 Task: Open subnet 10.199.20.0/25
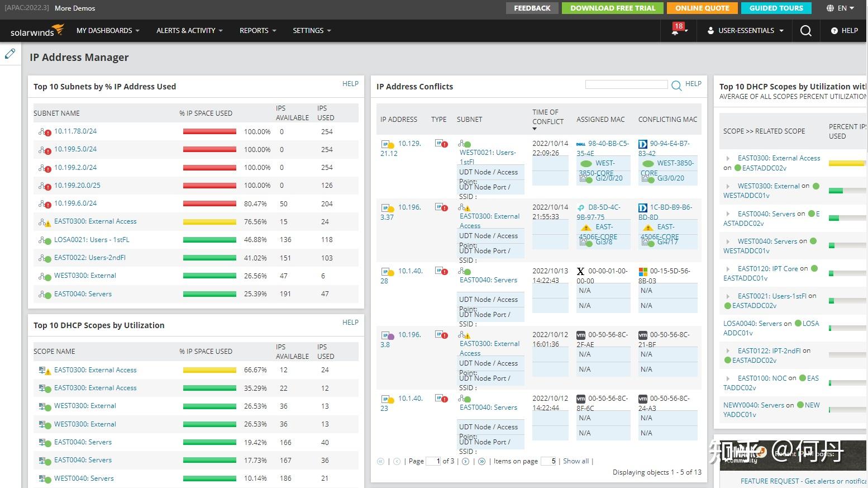[x=77, y=186]
